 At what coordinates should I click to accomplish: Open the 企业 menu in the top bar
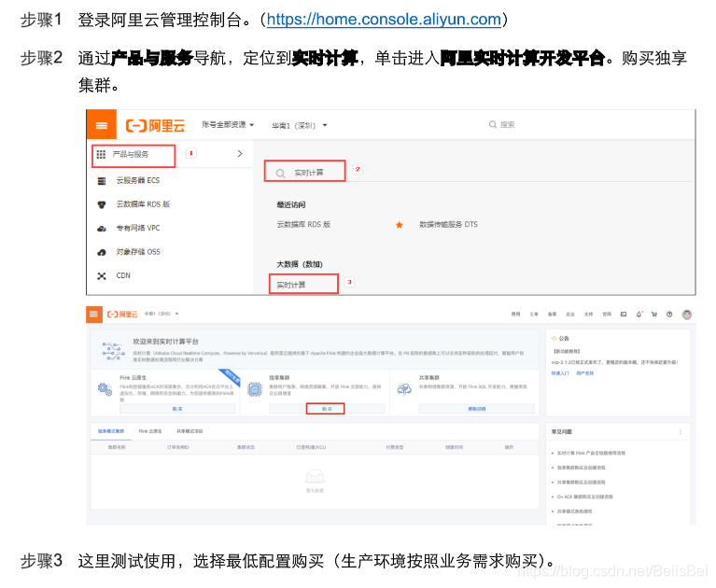pos(570,315)
